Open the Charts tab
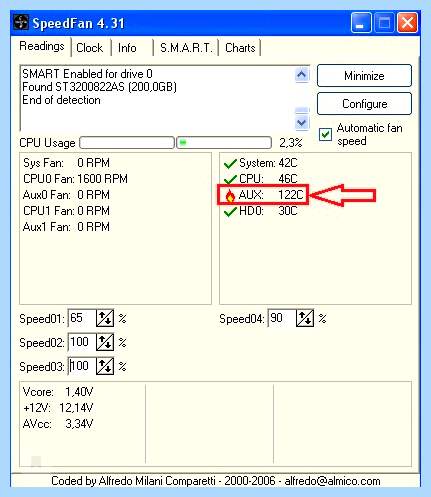Screen dimensions: 431x497 click(240, 48)
